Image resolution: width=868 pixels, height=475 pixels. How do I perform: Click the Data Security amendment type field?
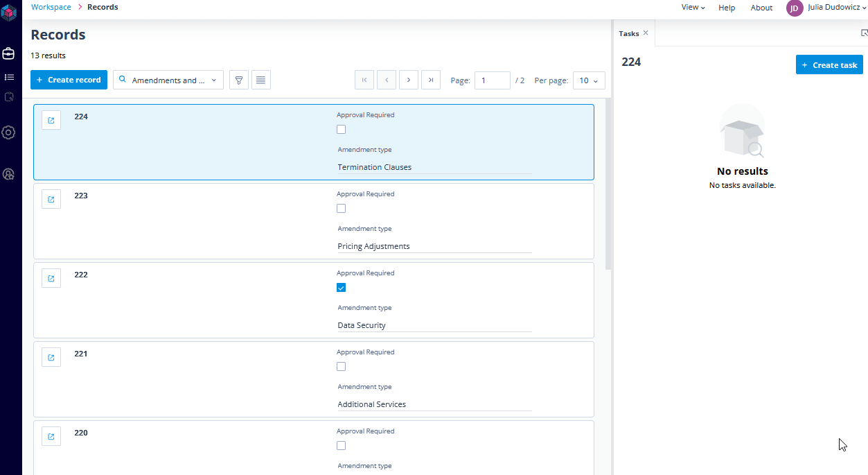coord(434,325)
